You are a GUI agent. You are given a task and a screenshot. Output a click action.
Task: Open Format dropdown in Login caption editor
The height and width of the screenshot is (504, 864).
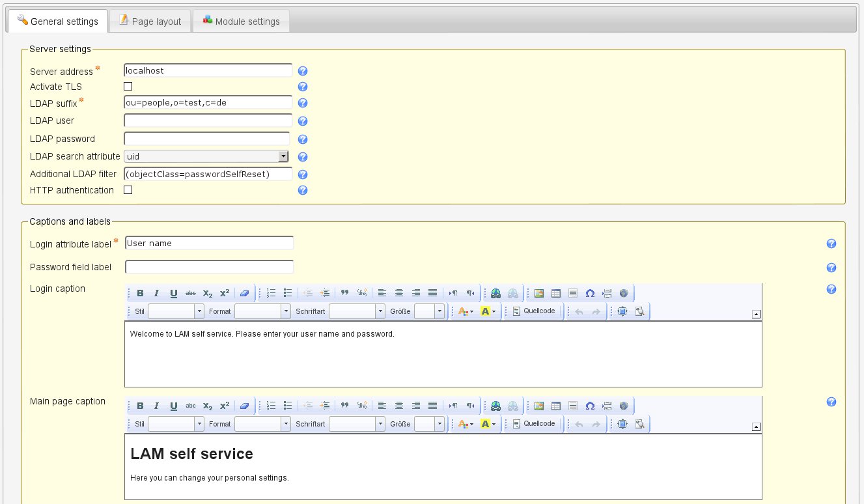click(286, 312)
